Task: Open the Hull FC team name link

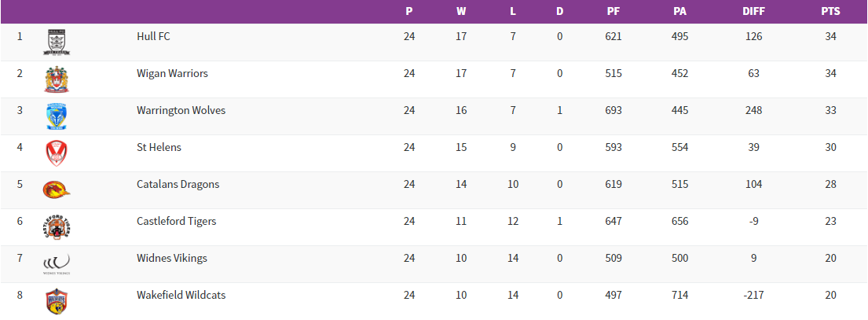Action: (x=153, y=36)
